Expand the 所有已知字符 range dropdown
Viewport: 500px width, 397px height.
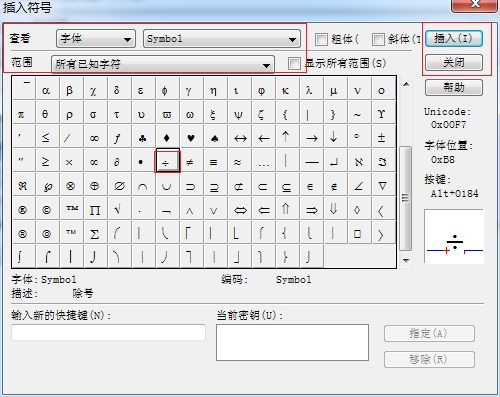pyautogui.click(x=163, y=64)
